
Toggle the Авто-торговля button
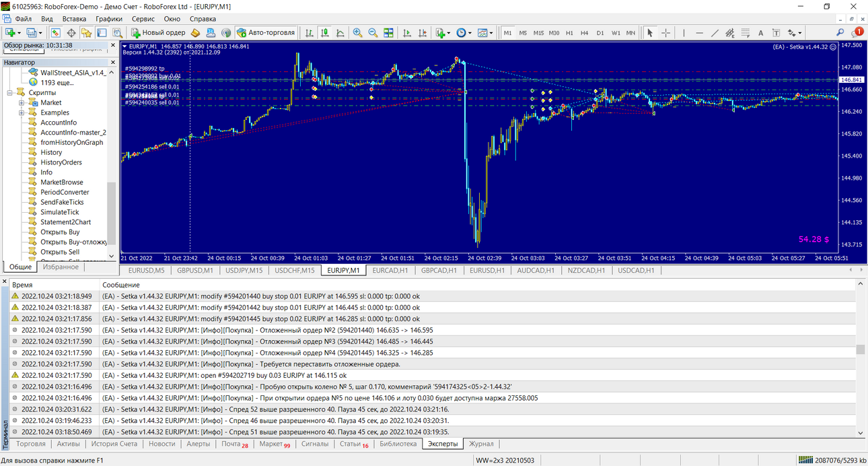pyautogui.click(x=265, y=32)
